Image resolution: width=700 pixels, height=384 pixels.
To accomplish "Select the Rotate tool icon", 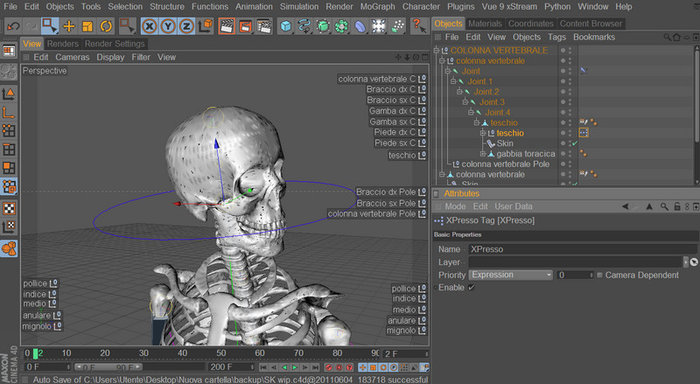I will click(106, 26).
